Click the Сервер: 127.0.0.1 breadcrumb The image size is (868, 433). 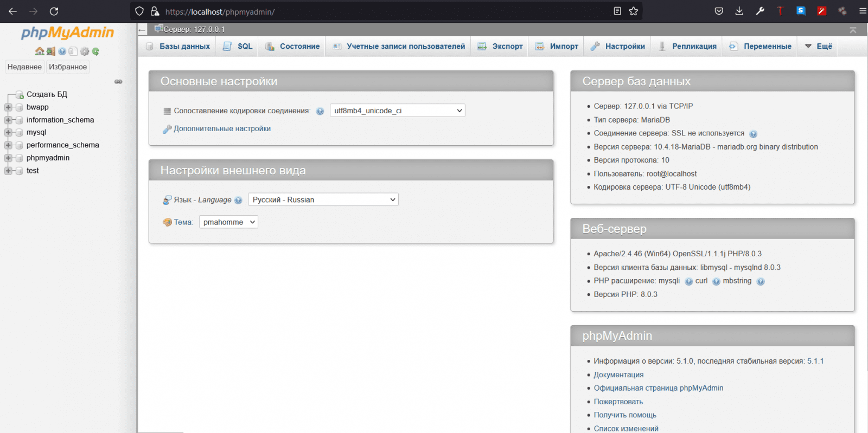pos(194,29)
